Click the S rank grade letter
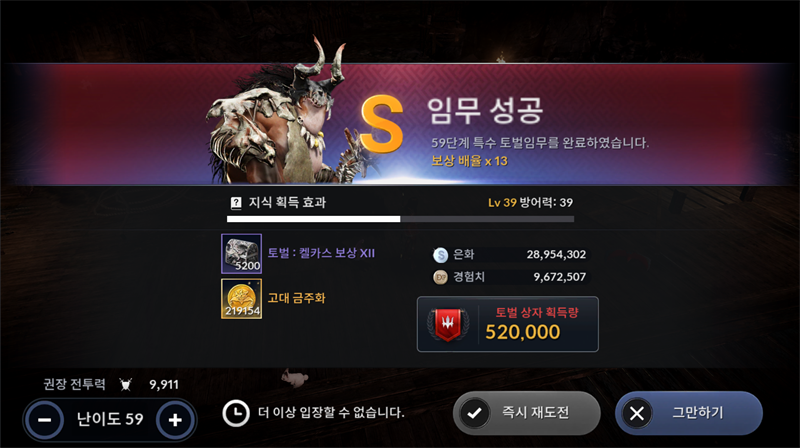Image resolution: width=800 pixels, height=448 pixels. pyautogui.click(x=382, y=124)
